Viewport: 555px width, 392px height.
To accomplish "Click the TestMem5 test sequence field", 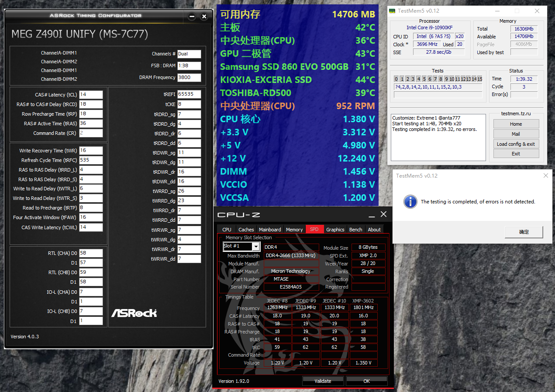I will pos(438,87).
